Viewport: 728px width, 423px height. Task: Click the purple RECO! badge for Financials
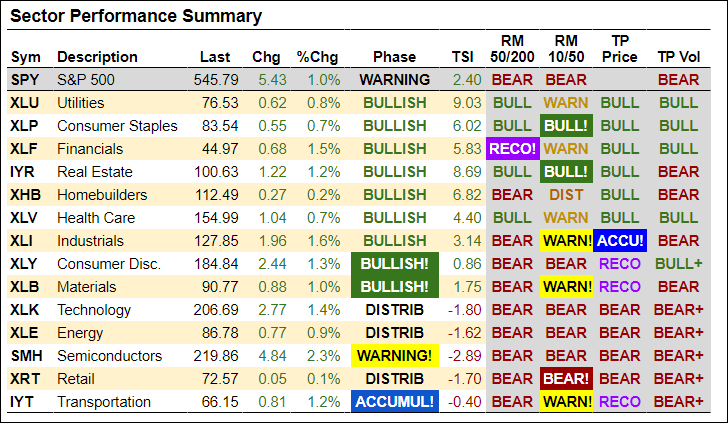click(512, 149)
